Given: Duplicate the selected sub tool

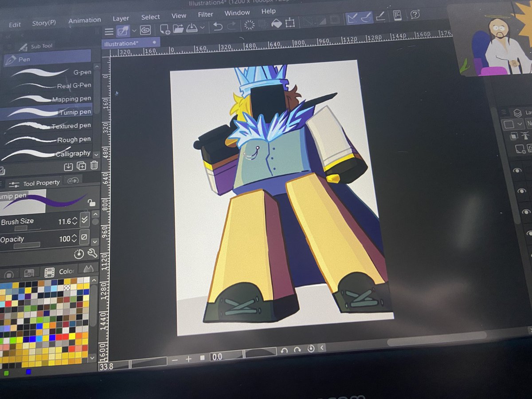Looking at the screenshot, I should tap(82, 166).
